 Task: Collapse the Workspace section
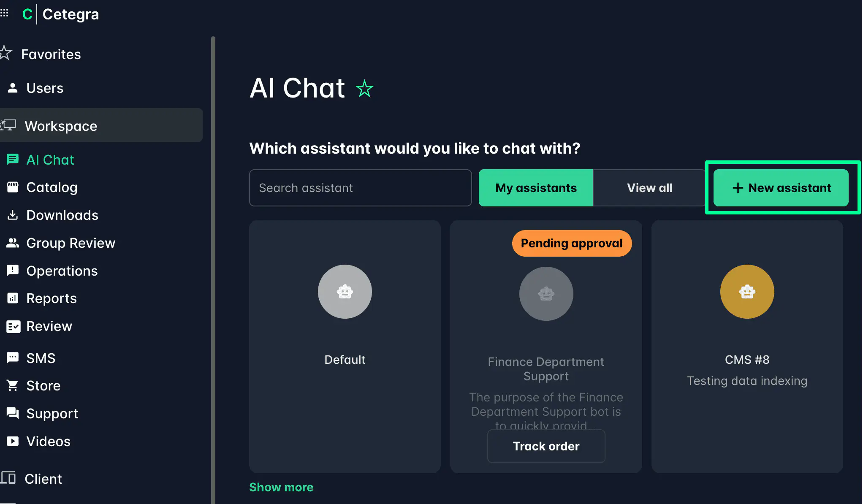61,126
